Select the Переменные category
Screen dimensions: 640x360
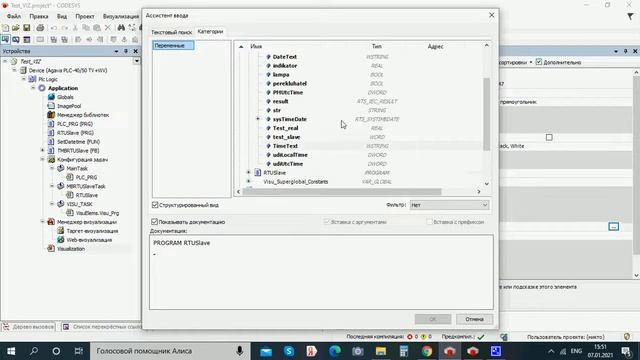(173, 45)
